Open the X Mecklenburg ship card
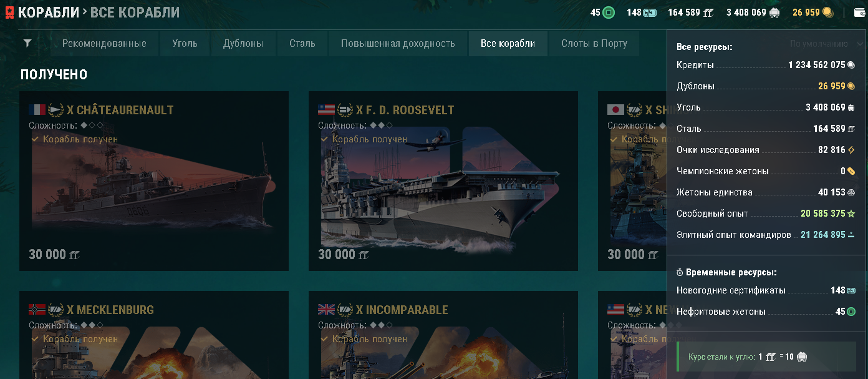Image resolution: width=868 pixels, height=379 pixels. point(154,335)
